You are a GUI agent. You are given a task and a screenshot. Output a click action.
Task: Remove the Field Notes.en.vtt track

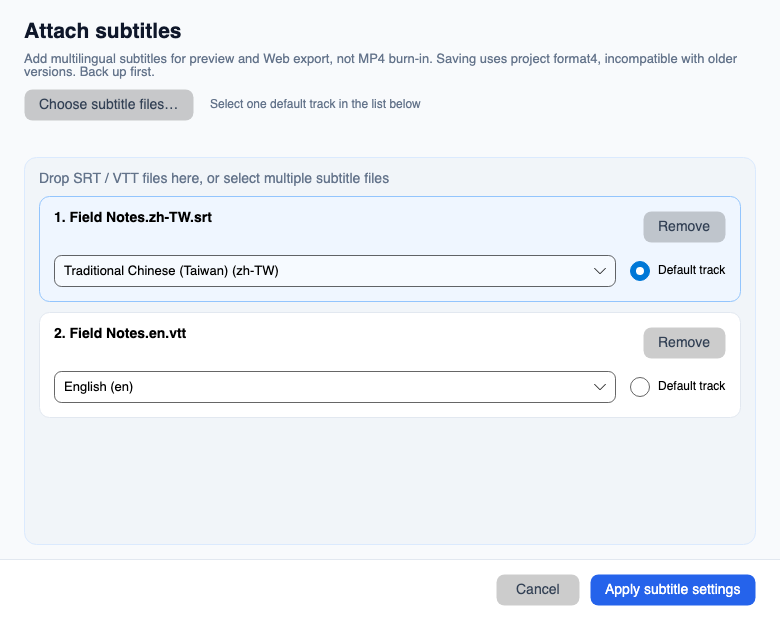[684, 343]
